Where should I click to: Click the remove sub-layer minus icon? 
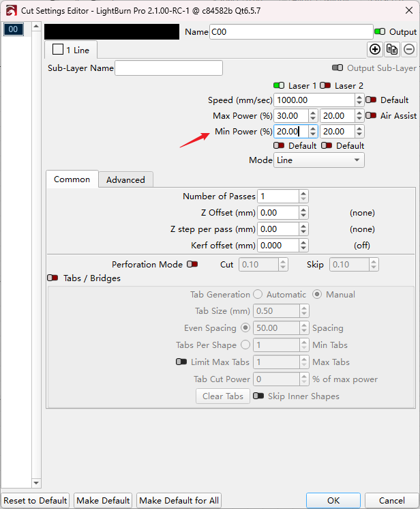pyautogui.click(x=409, y=49)
